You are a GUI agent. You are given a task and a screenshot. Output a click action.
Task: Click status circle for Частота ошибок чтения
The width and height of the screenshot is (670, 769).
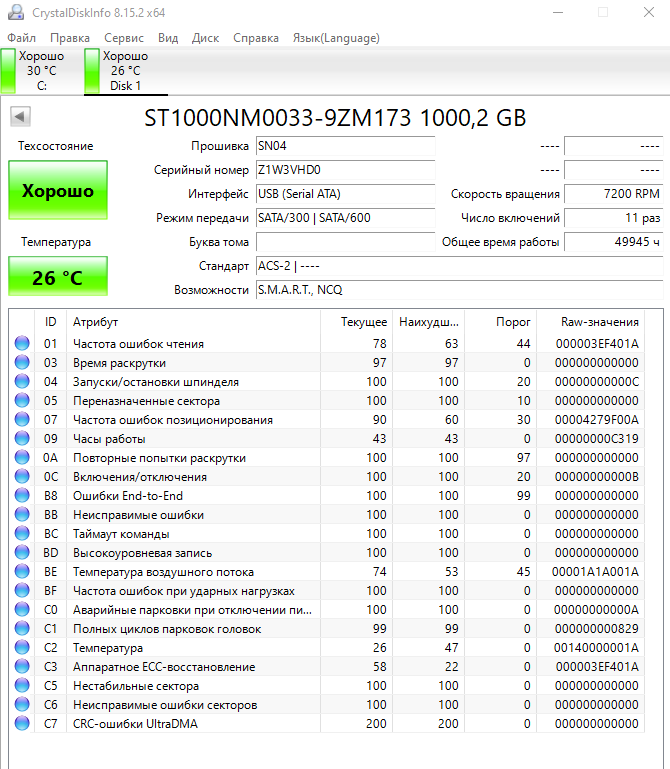[x=22, y=343]
